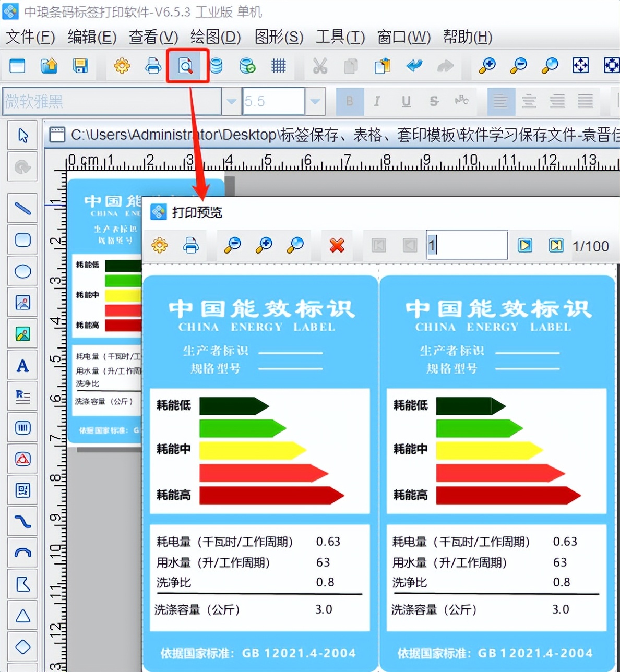Jump to first preview page
This screenshot has height=672, width=620.
pyautogui.click(x=379, y=245)
